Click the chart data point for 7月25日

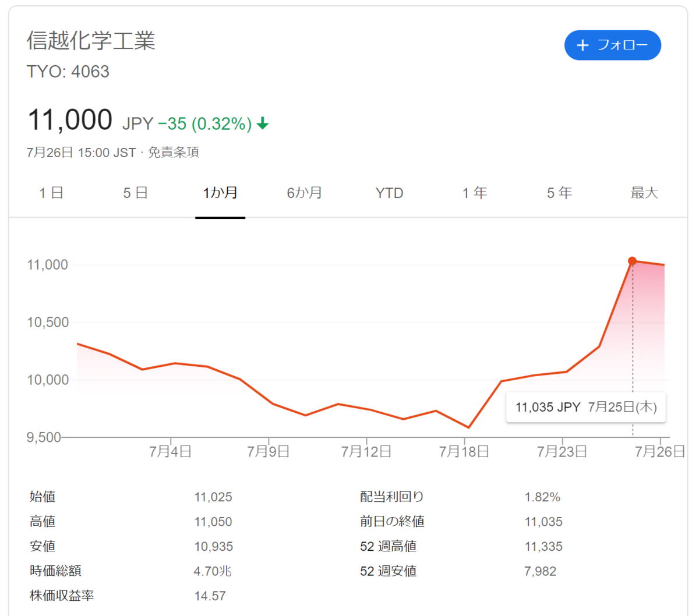632,261
